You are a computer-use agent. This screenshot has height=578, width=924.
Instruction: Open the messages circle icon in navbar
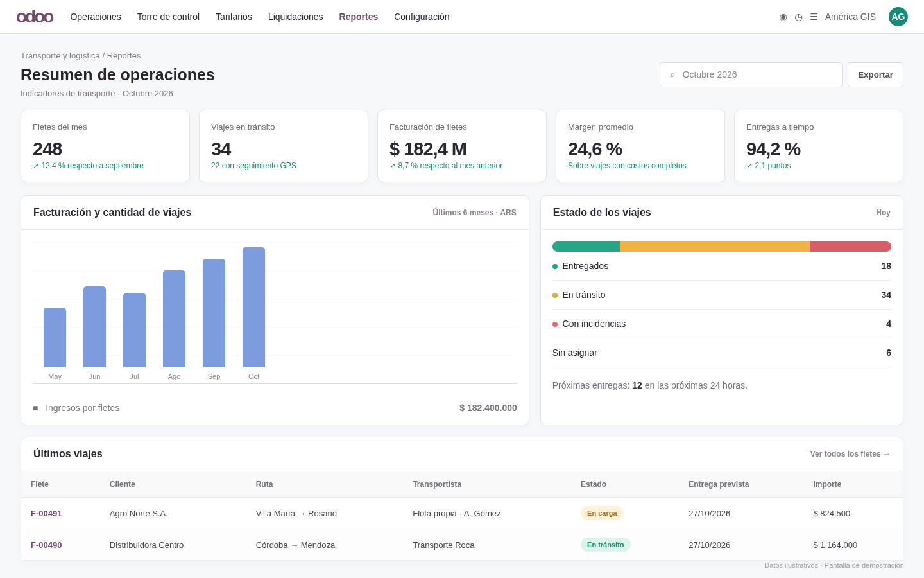pos(783,17)
